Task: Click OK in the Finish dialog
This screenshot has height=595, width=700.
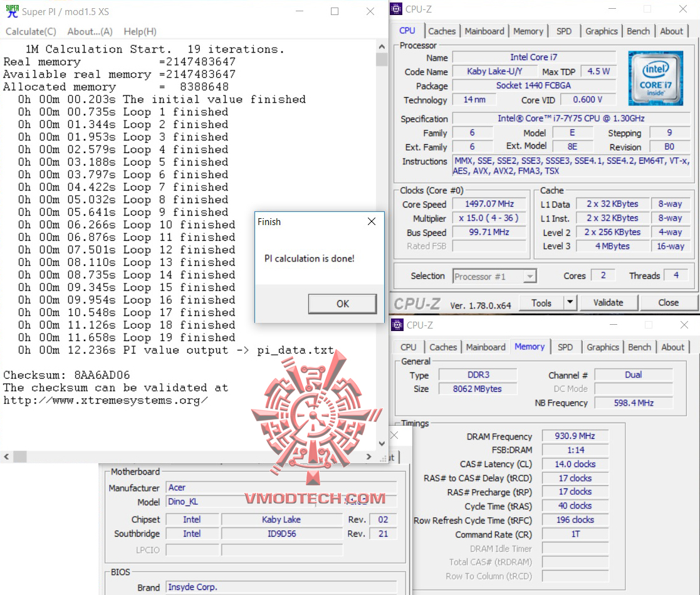Action: point(342,303)
